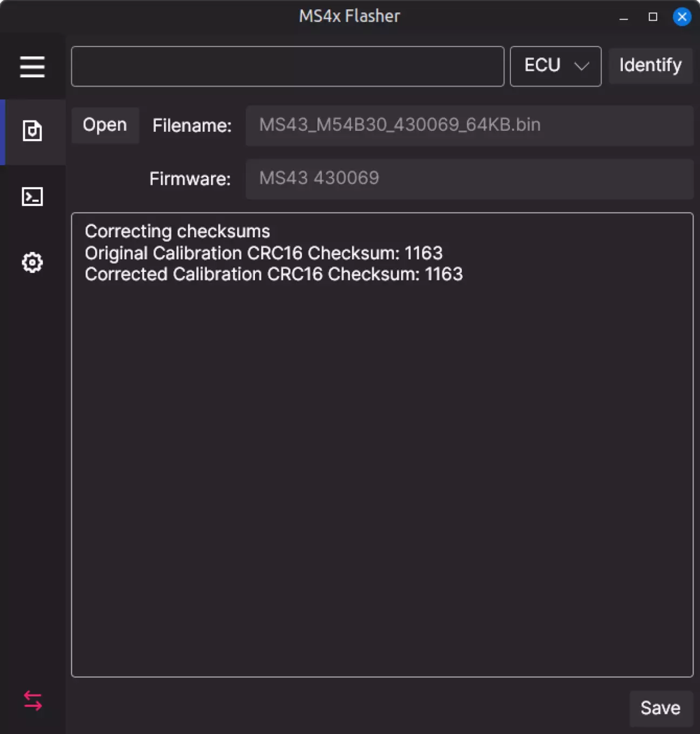
Task: Close the MS4x Flasher window
Action: [x=682, y=17]
